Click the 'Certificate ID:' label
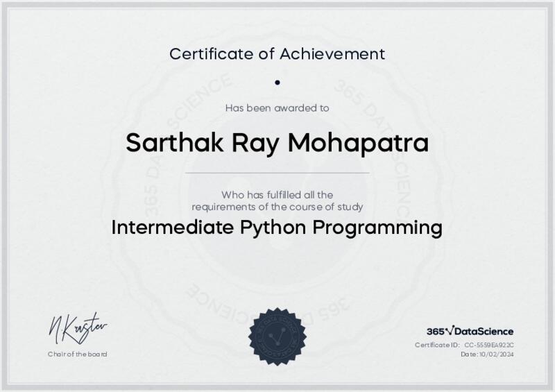 coord(437,345)
